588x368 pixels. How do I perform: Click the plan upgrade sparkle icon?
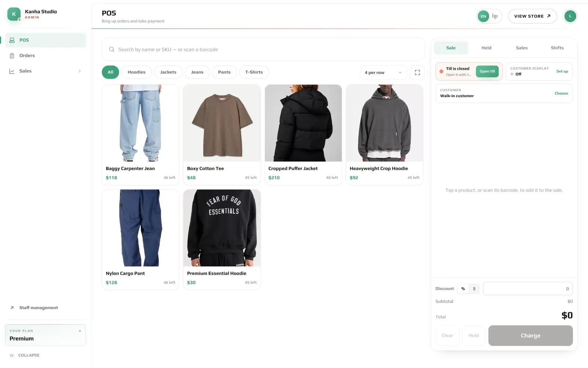pos(80,331)
